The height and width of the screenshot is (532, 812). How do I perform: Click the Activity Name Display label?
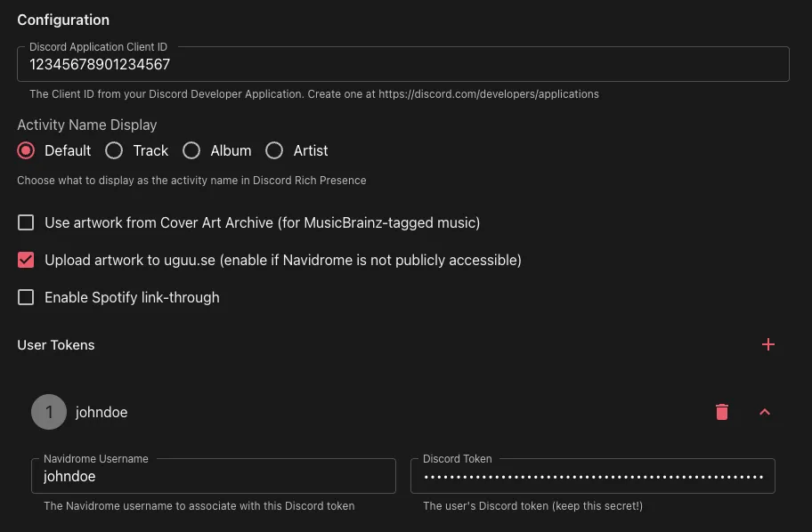tap(87, 125)
